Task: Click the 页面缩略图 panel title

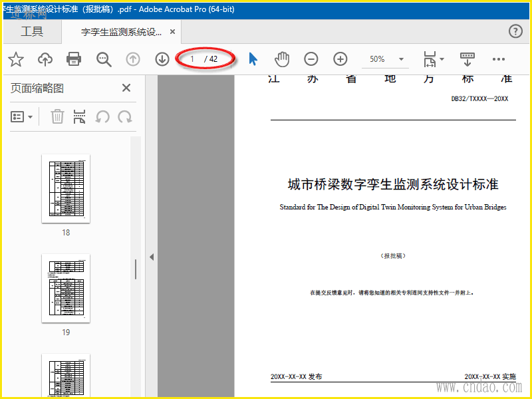Action: click(x=37, y=88)
